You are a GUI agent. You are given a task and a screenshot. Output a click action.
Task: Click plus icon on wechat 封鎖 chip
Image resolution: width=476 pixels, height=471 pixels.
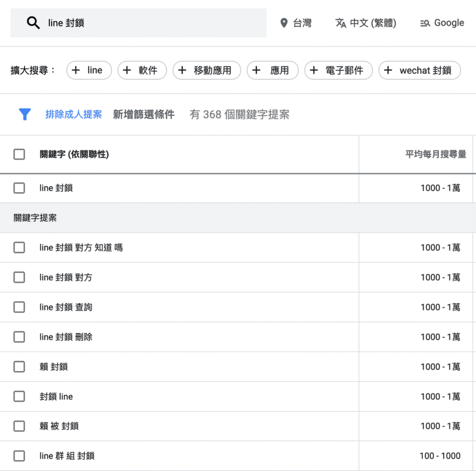[388, 70]
